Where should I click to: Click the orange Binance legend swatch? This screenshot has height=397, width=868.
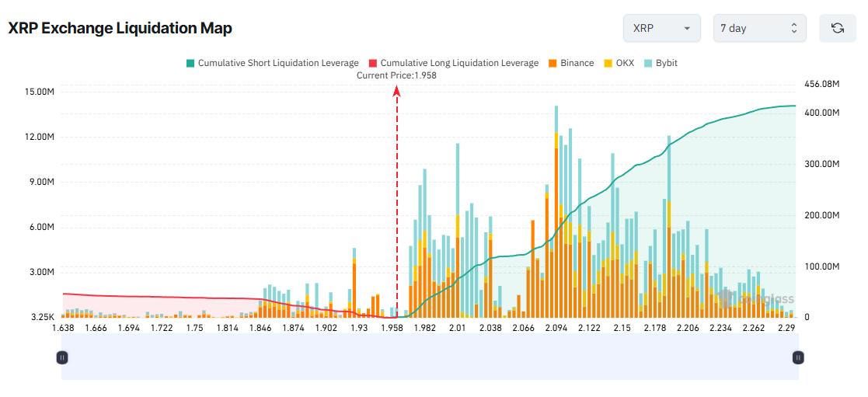[x=553, y=63]
